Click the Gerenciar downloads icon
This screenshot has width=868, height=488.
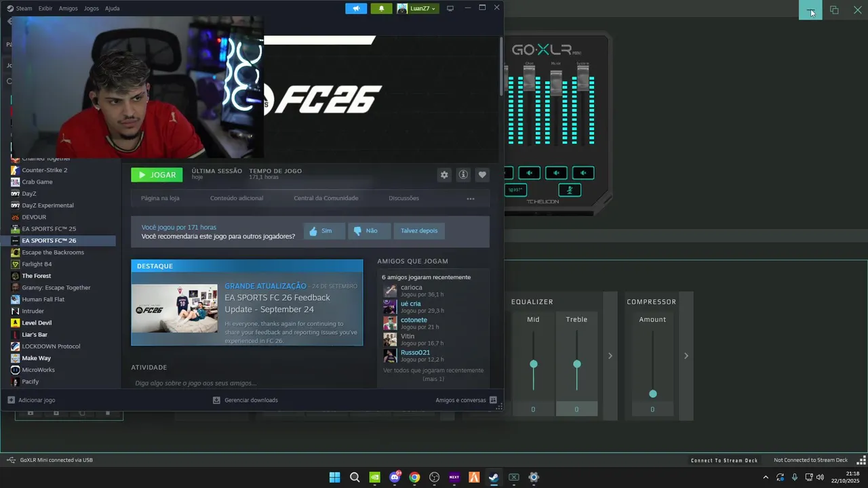click(216, 400)
